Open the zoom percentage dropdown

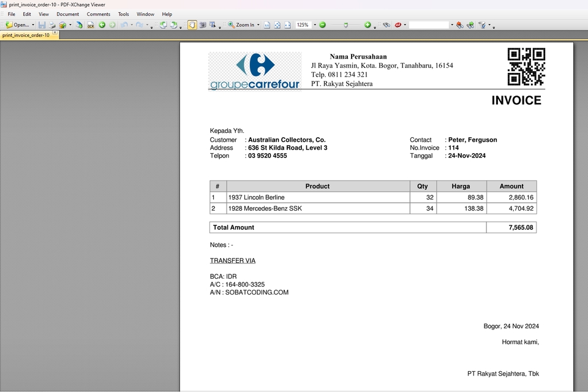(x=315, y=24)
